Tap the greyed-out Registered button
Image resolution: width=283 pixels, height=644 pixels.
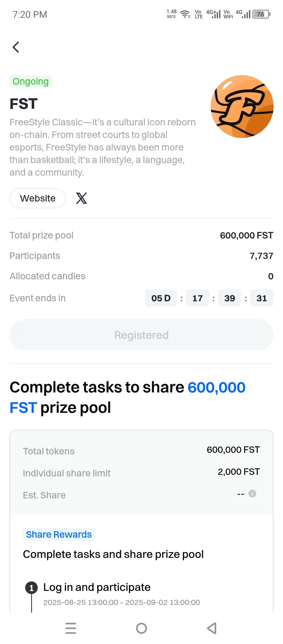pyautogui.click(x=141, y=335)
